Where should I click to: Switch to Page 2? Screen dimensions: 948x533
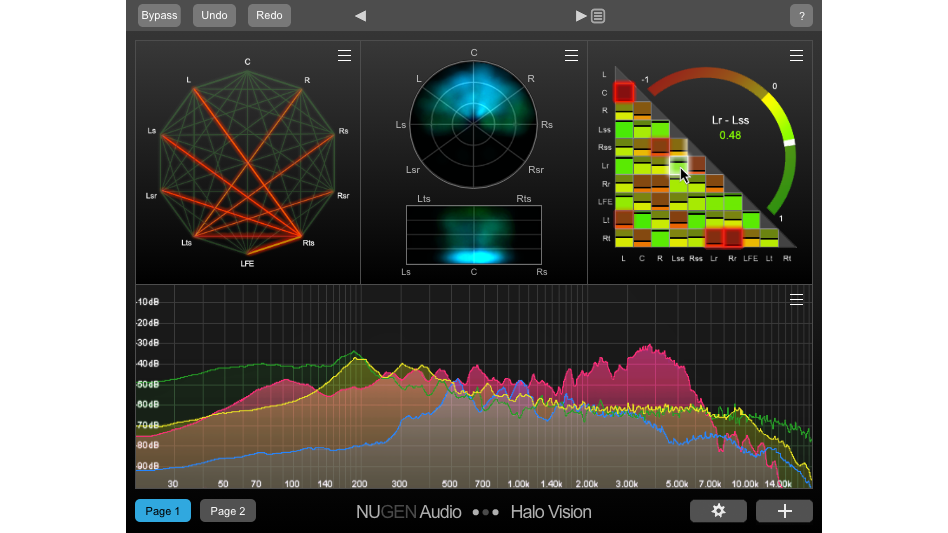pyautogui.click(x=228, y=511)
